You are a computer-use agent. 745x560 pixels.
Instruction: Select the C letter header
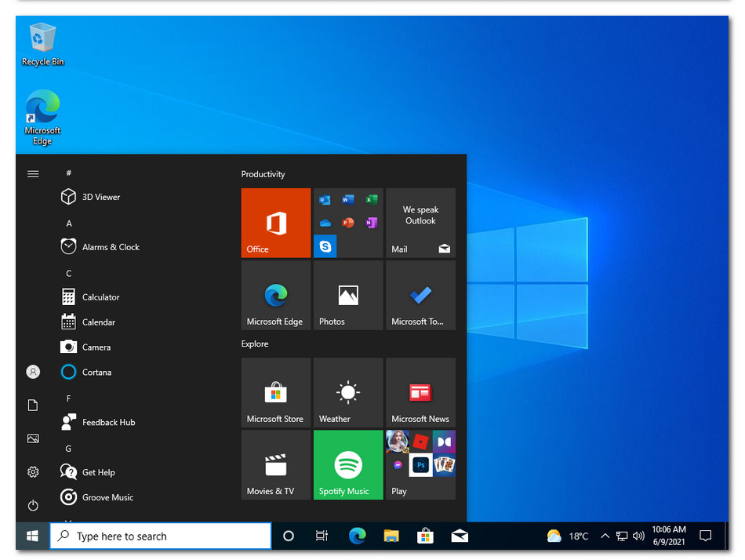click(x=69, y=274)
